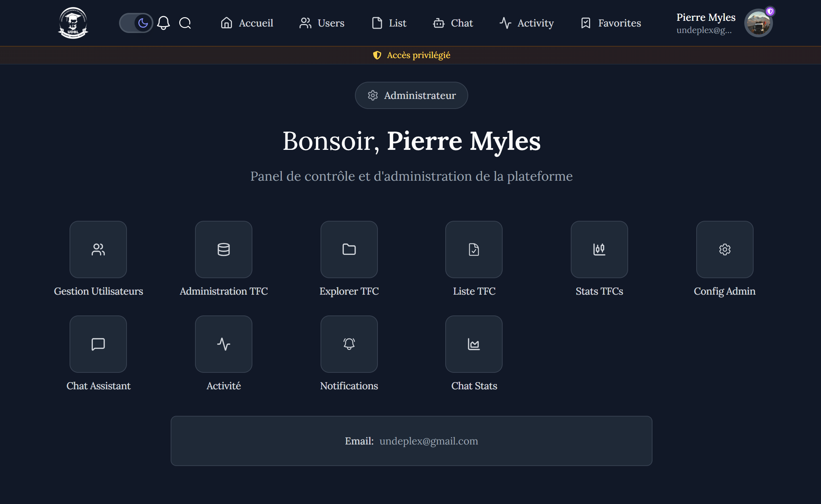This screenshot has height=504, width=821.
Task: Click the notification bell in header
Action: point(163,23)
